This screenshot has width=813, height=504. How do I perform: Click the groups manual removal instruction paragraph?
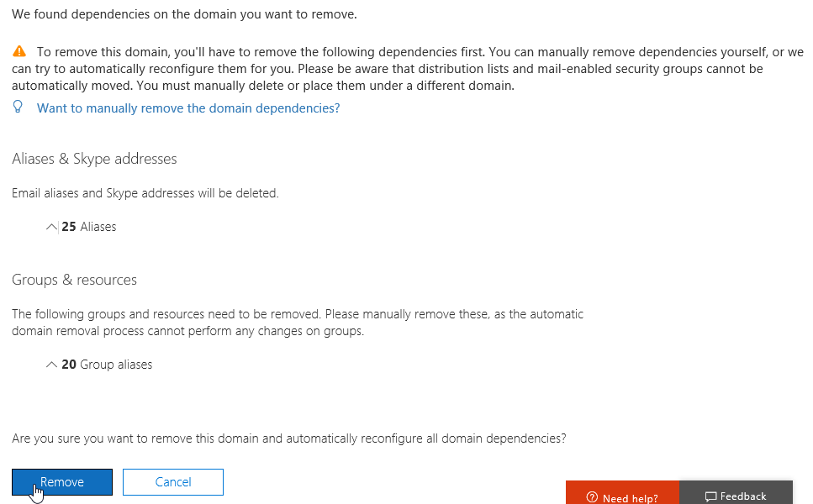click(297, 323)
